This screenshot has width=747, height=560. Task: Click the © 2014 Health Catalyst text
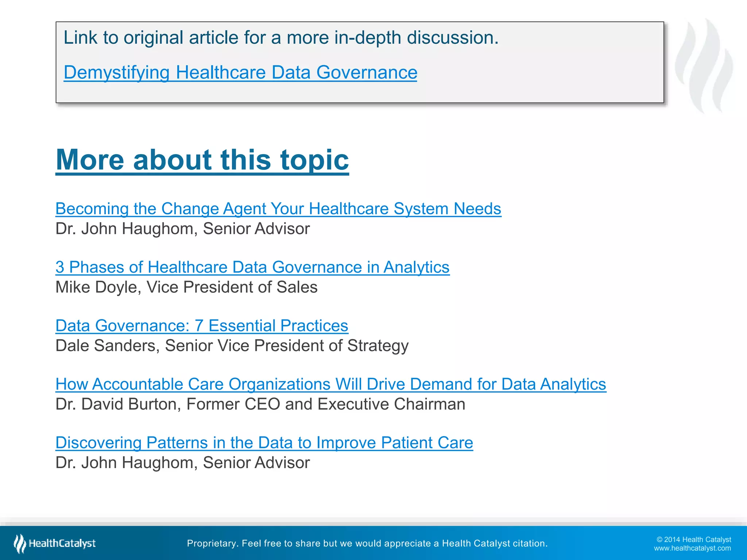click(694, 540)
